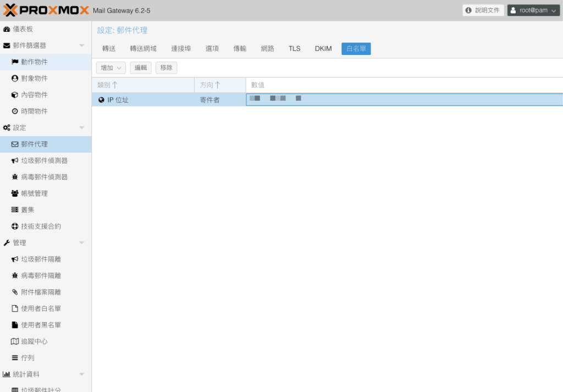The image size is (563, 392).
Task: Open the root@pam user menu
Action: click(x=533, y=10)
